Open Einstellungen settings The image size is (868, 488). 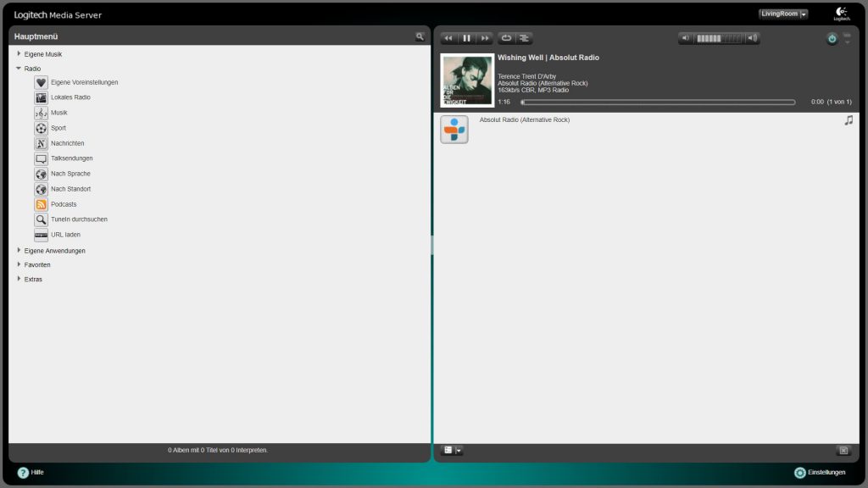point(820,473)
